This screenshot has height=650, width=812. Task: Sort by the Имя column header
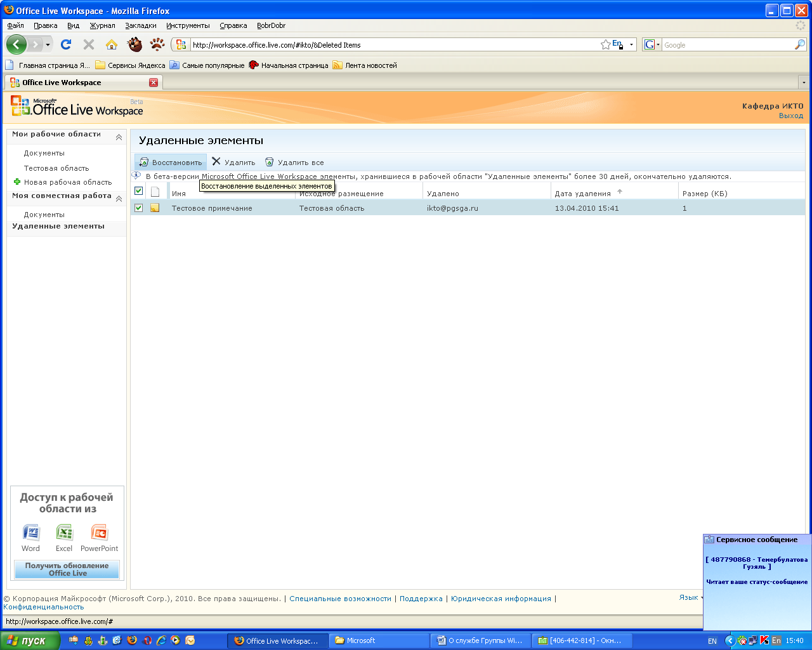(x=179, y=194)
